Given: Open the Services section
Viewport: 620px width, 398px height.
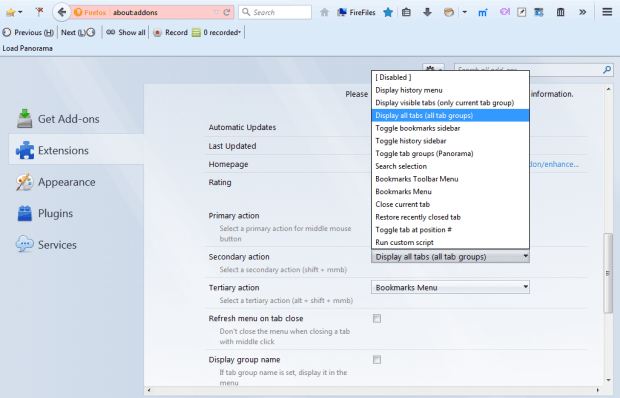Looking at the screenshot, I should click(76, 245).
